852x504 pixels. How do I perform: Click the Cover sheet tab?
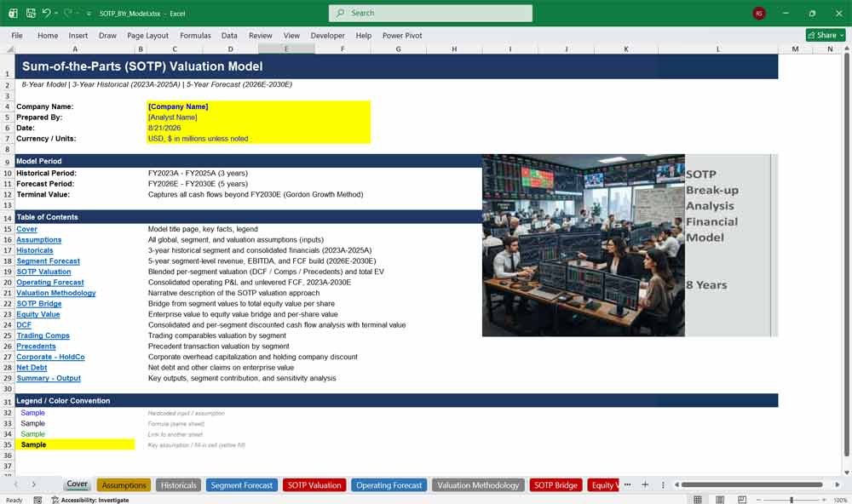(78, 484)
